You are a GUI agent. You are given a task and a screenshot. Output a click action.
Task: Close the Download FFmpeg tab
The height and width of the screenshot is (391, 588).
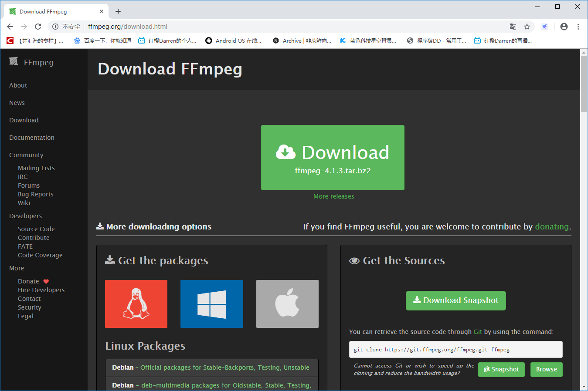tap(102, 11)
